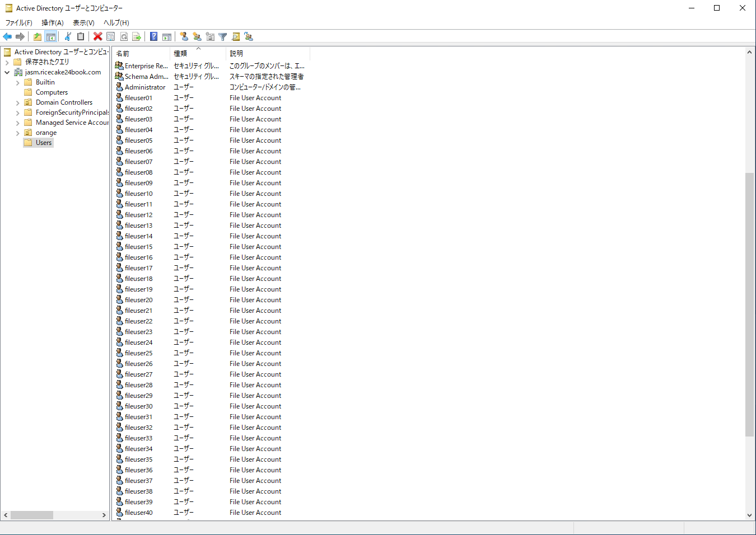Select the Administrator user entry
756x535 pixels.
pos(145,87)
